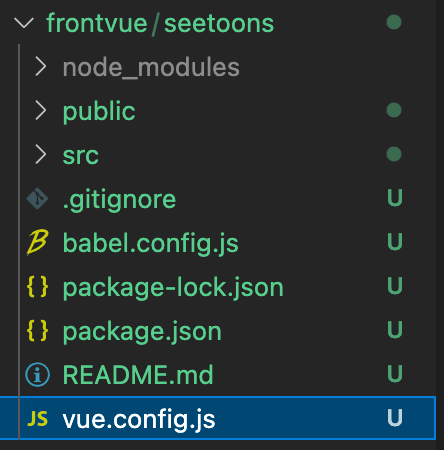
Task: Click the JS icon beside vue.config.js
Action: (x=37, y=418)
